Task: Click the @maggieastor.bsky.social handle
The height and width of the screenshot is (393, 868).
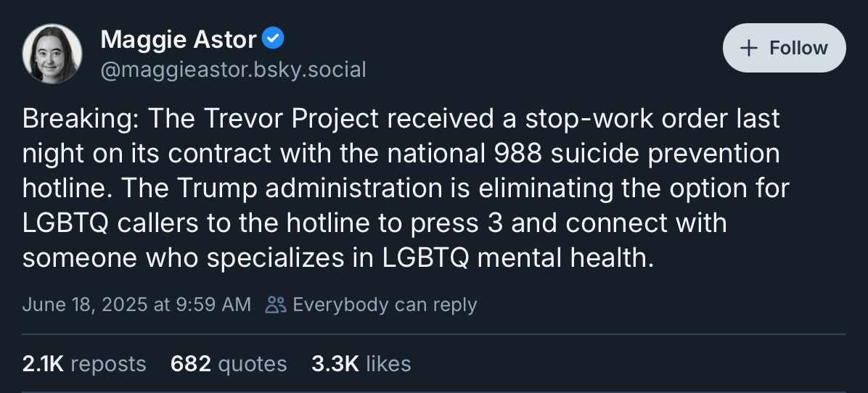Action: (233, 70)
